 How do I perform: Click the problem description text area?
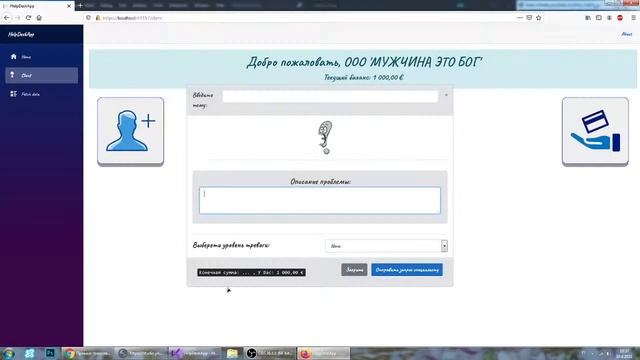tap(320, 200)
